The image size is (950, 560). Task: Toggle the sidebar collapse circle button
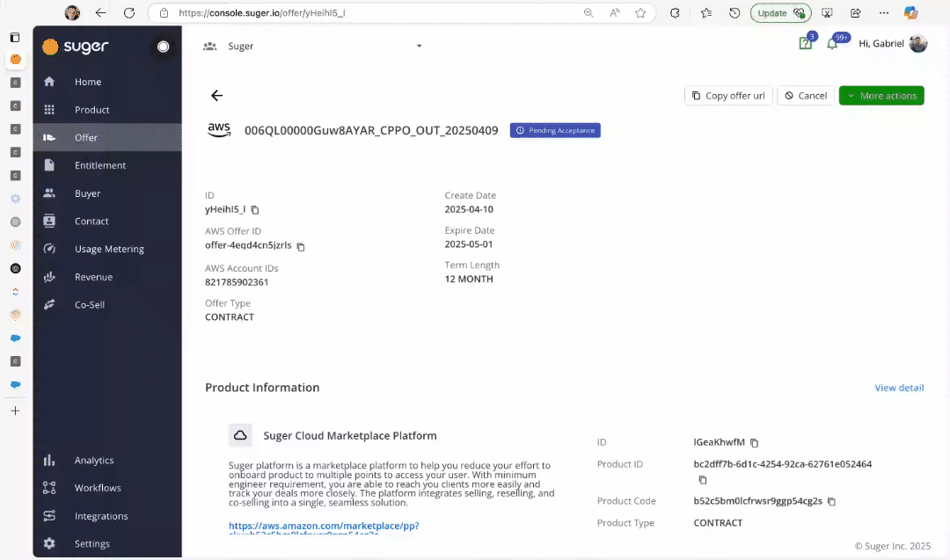pos(163,47)
